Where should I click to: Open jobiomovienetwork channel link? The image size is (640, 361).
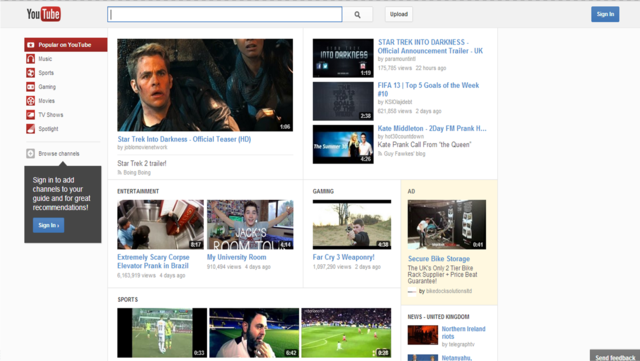pos(145,147)
